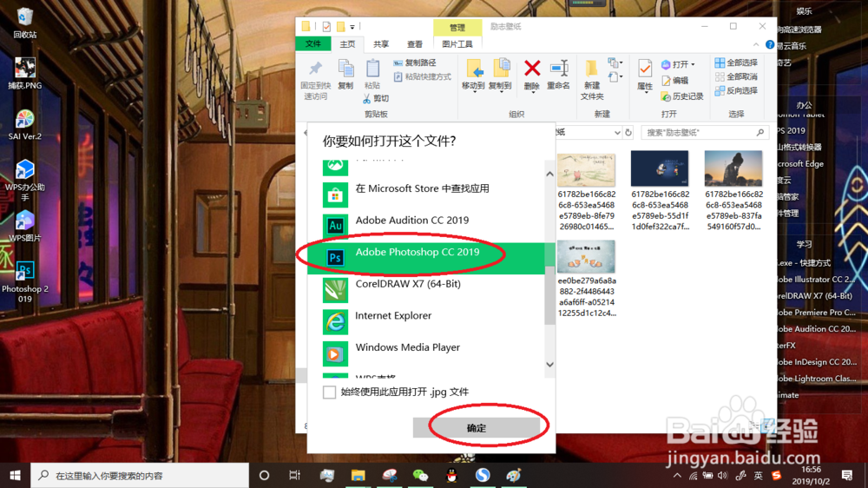The height and width of the screenshot is (488, 868).
Task: Switch to the 查看 ribbon tab
Action: coord(415,44)
